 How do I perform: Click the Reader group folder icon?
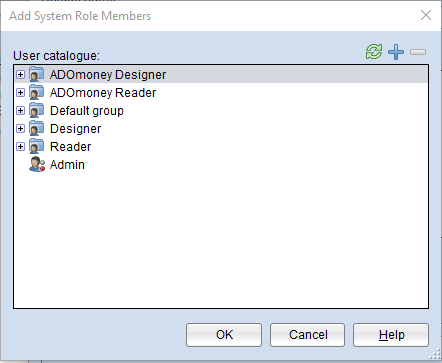(36, 146)
